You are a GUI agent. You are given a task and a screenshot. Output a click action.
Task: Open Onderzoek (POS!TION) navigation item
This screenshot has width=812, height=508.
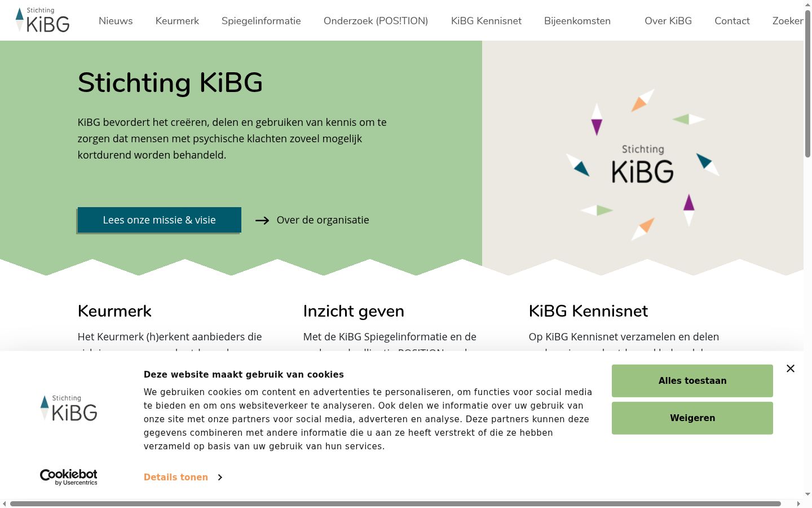376,21
